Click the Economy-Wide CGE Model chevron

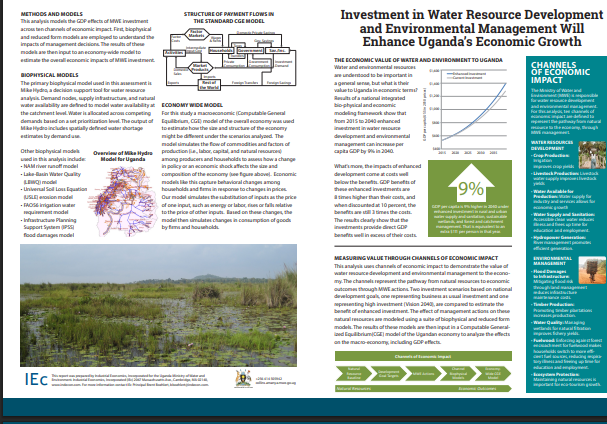[493, 373]
